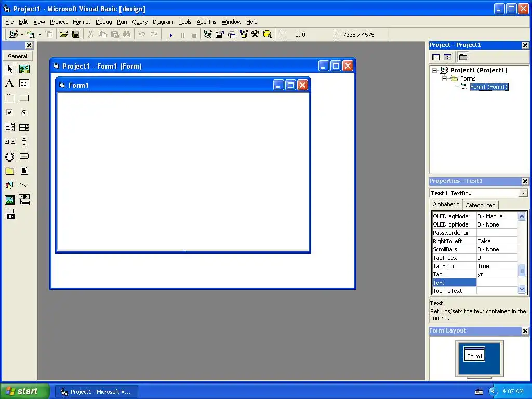Toggle Folders in the Project panel
Viewport: 532px width, 399px height.
[x=463, y=57]
